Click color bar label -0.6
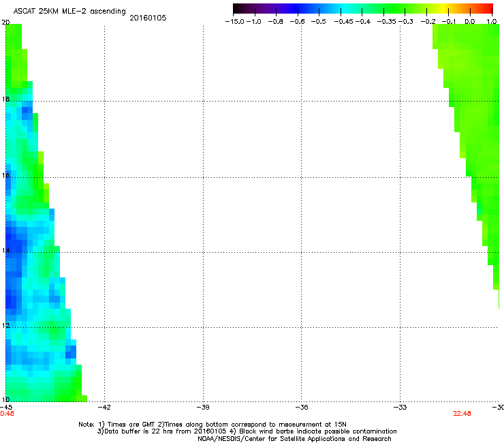Image resolution: width=504 pixels, height=443 pixels. (x=298, y=22)
